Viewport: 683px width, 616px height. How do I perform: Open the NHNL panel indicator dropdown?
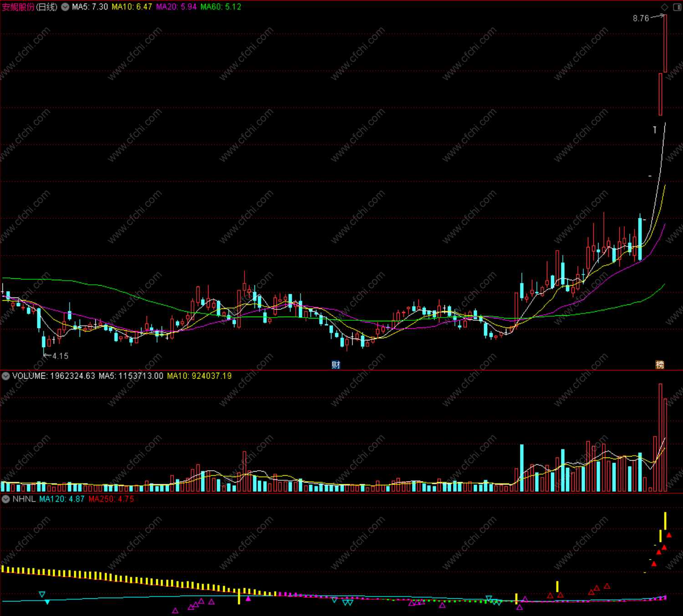5,499
